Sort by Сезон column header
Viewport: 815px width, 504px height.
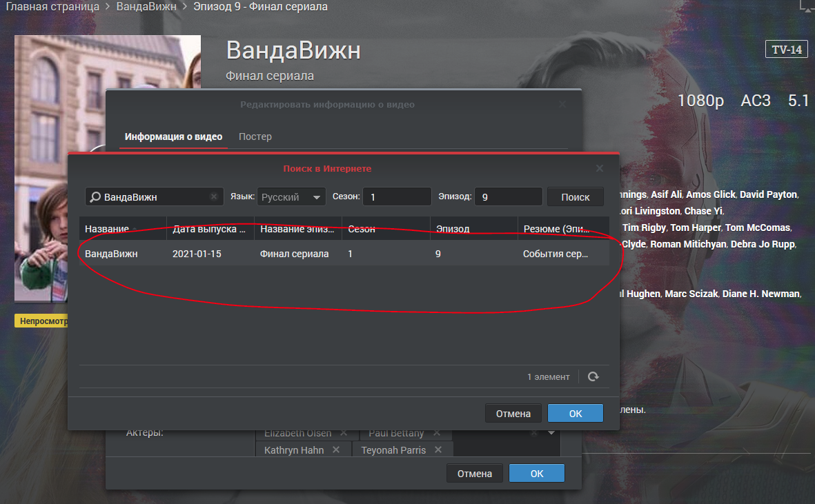click(386, 228)
